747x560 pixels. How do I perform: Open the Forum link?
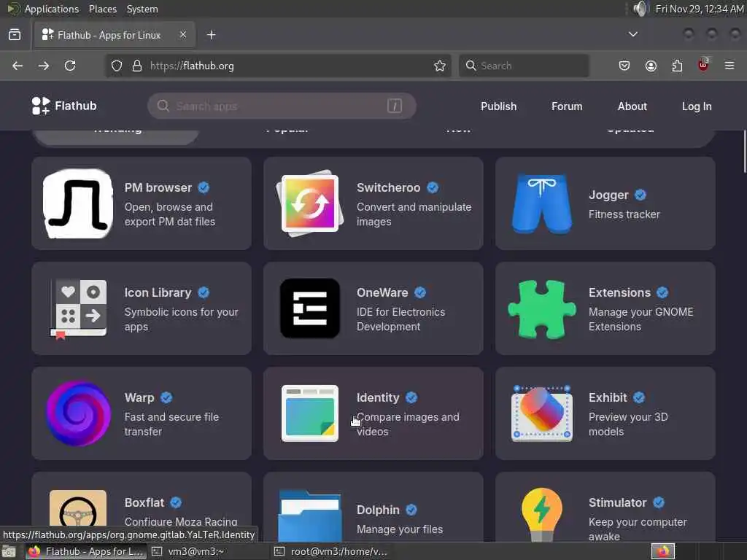566,106
